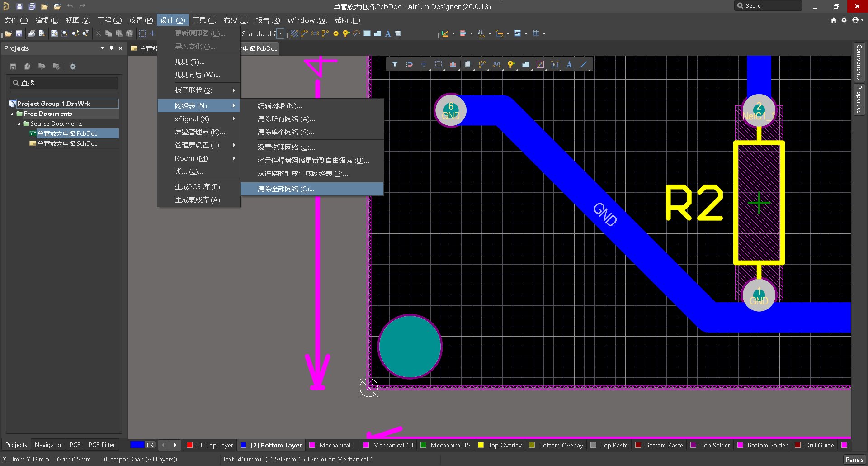
Task: Open the Components panel
Action: click(x=859, y=62)
